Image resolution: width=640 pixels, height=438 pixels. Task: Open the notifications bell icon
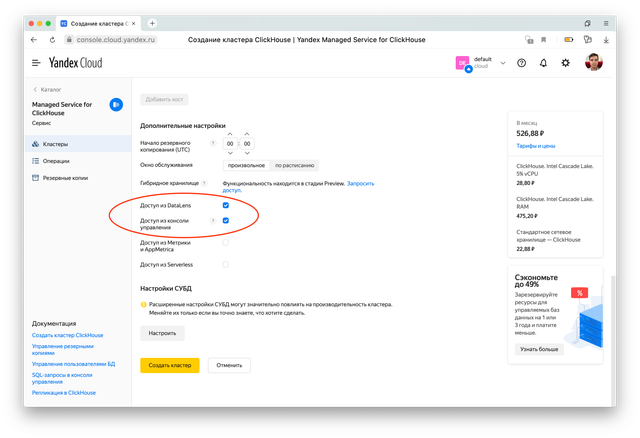click(x=543, y=63)
